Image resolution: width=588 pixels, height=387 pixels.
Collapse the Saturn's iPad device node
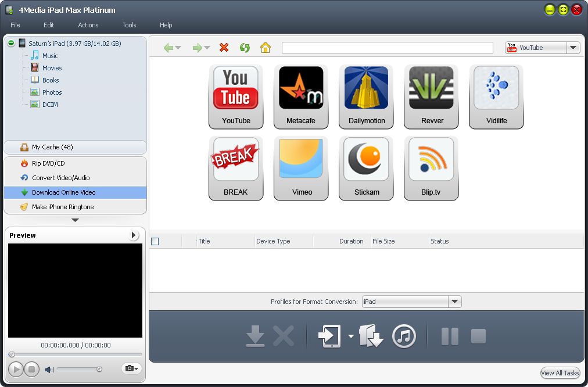click(x=11, y=43)
